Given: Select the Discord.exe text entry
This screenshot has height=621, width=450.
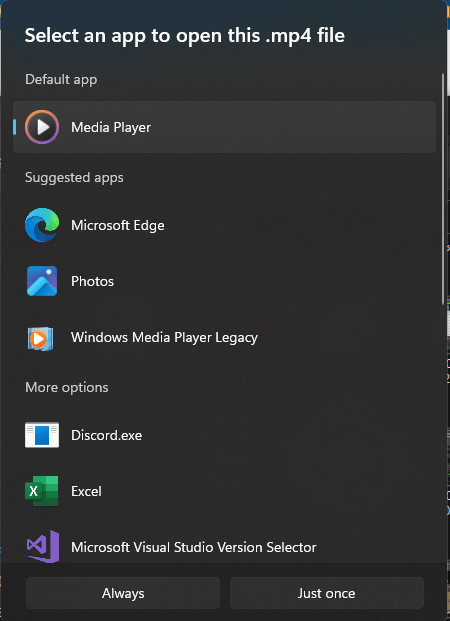Looking at the screenshot, I should 107,435.
